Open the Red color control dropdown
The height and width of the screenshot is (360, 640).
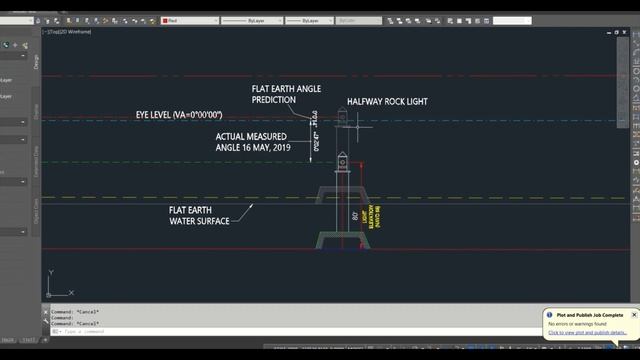(x=190, y=20)
